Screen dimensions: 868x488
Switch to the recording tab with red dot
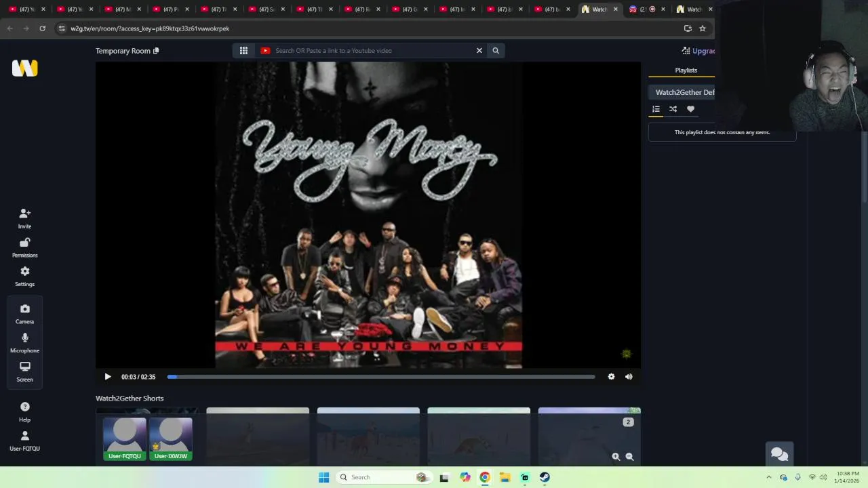646,9
